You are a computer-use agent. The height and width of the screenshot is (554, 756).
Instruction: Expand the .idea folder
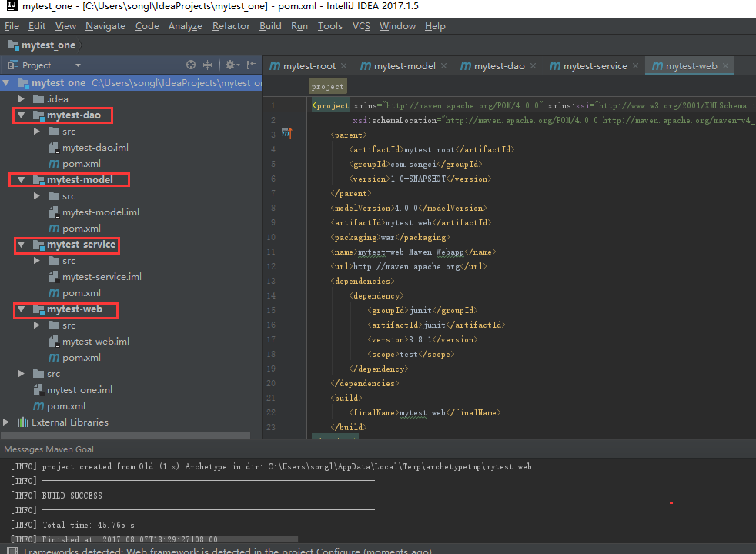tap(22, 99)
